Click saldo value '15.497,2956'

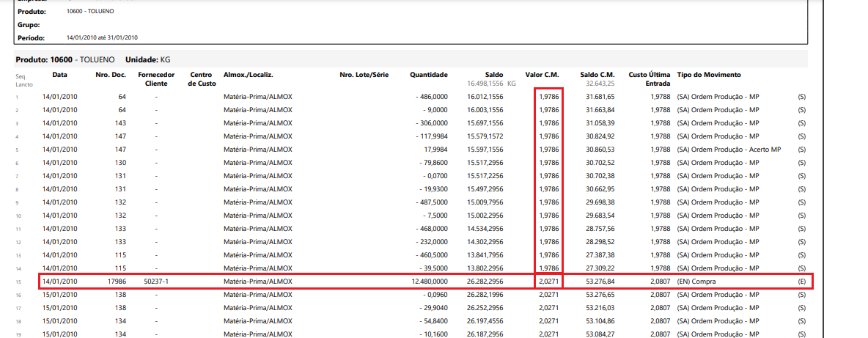pyautogui.click(x=485, y=189)
